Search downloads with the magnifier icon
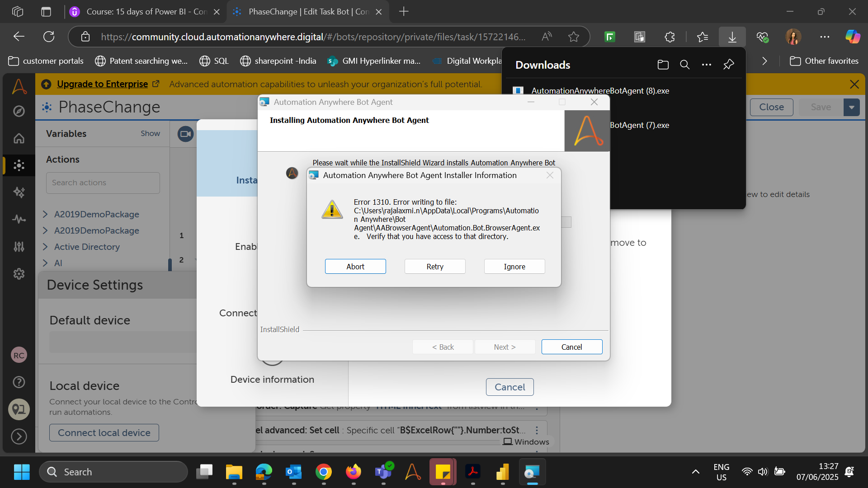This screenshot has width=868, height=488. (x=685, y=65)
